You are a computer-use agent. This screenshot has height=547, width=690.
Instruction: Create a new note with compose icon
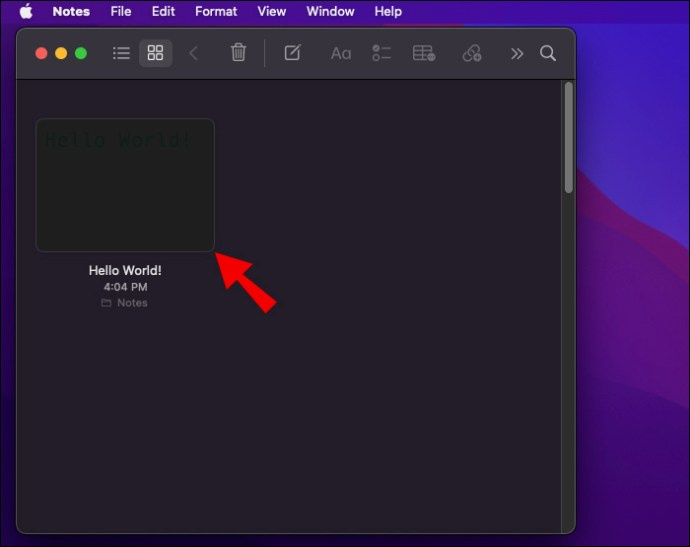click(x=292, y=53)
